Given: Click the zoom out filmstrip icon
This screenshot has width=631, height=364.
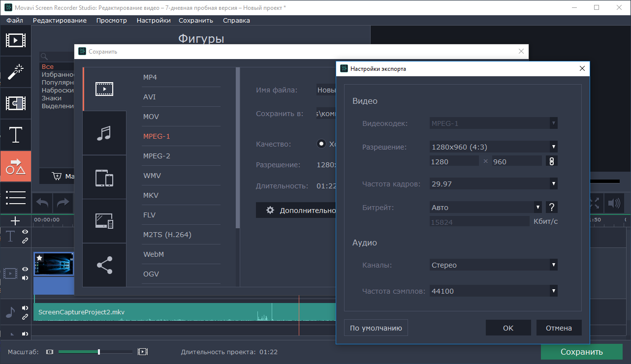Looking at the screenshot, I should pyautogui.click(x=49, y=352).
